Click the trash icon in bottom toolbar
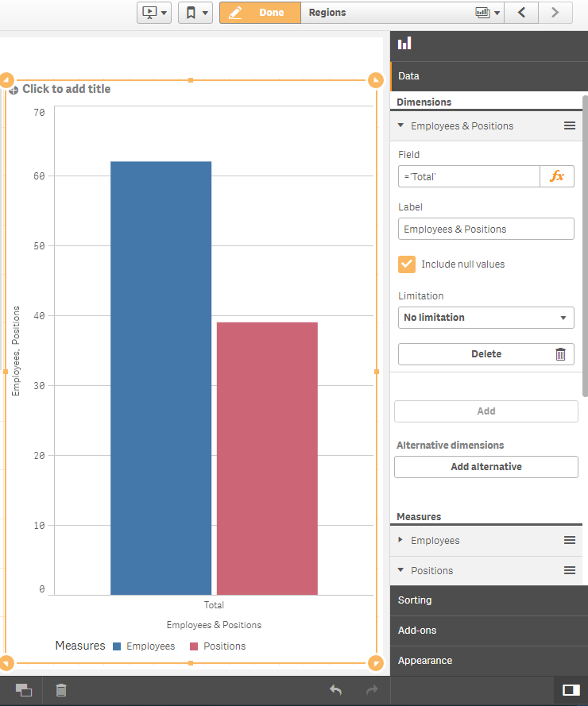 click(x=61, y=690)
